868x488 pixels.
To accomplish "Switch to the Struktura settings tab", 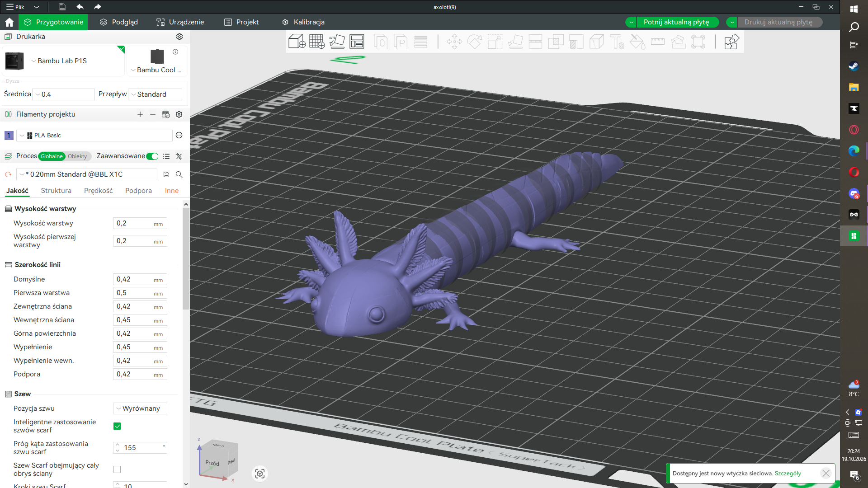I will 56,191.
